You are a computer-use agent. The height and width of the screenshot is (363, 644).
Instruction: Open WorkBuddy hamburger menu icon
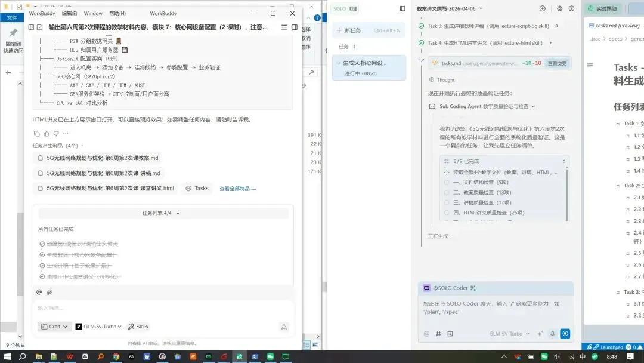(284, 27)
